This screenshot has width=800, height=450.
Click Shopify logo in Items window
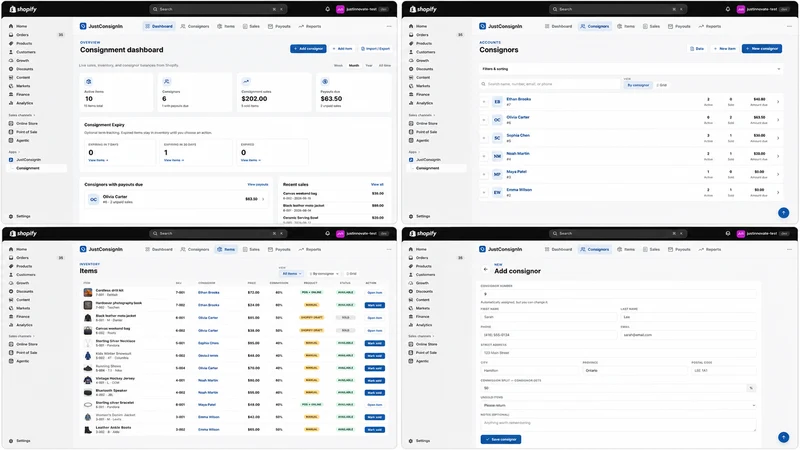(x=23, y=233)
